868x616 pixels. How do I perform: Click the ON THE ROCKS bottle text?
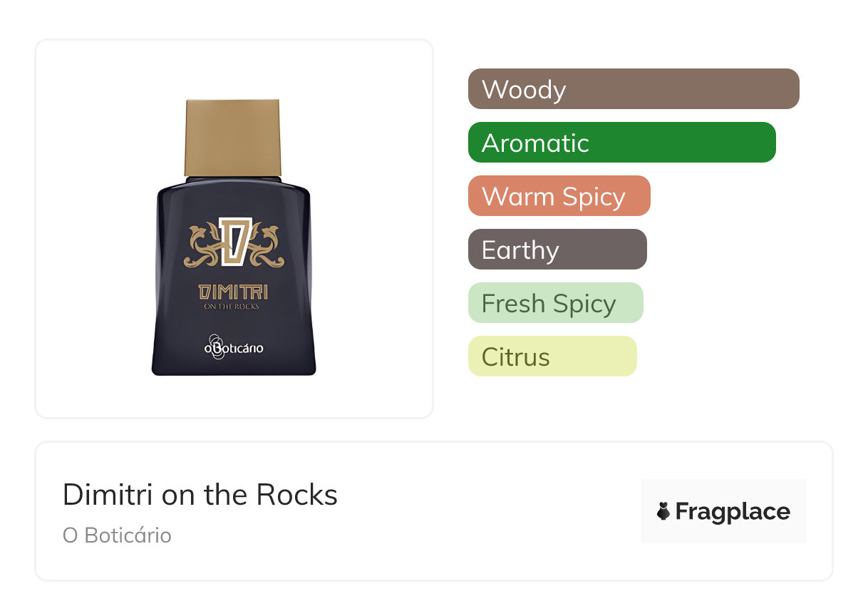point(232,307)
